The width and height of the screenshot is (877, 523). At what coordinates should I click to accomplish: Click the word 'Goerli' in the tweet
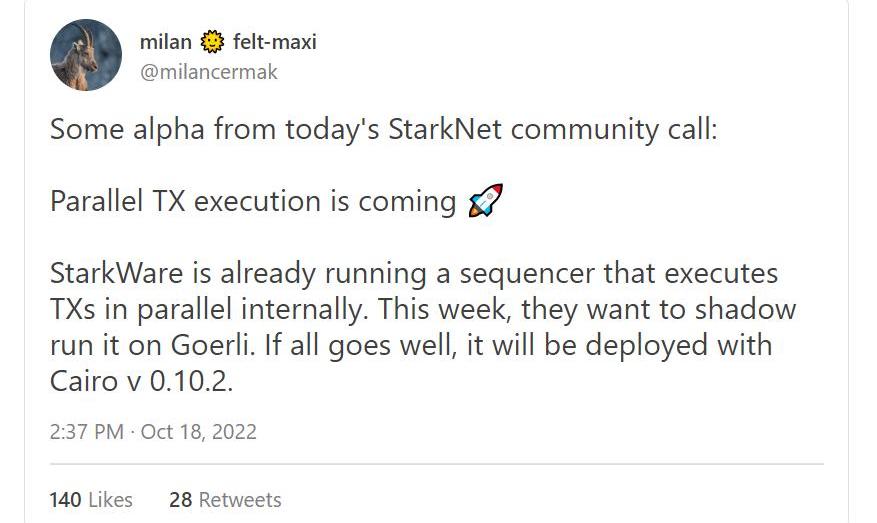tap(213, 345)
